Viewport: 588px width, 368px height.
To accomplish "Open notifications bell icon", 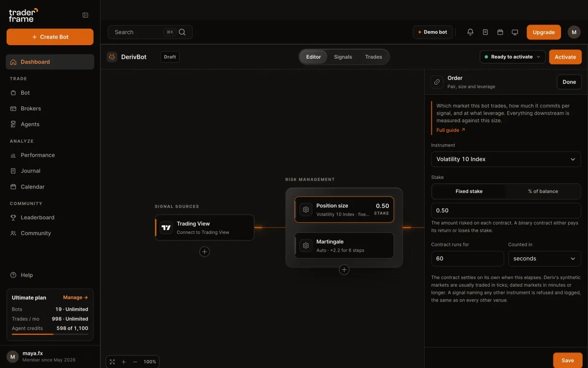I will [470, 32].
